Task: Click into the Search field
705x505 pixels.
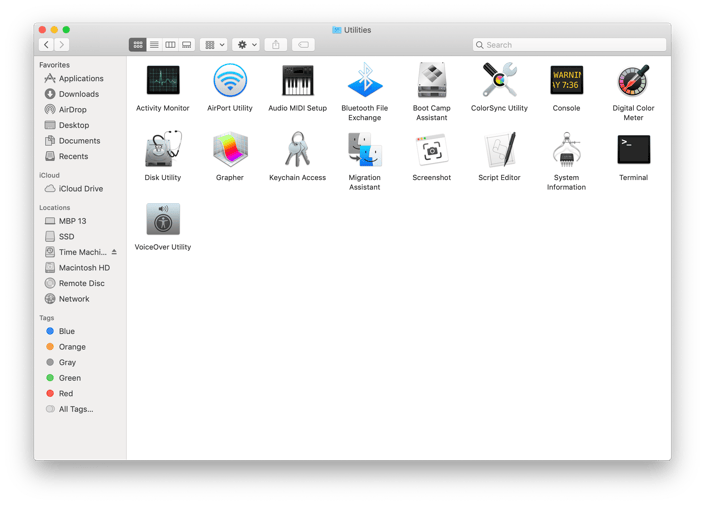Action: (x=569, y=45)
